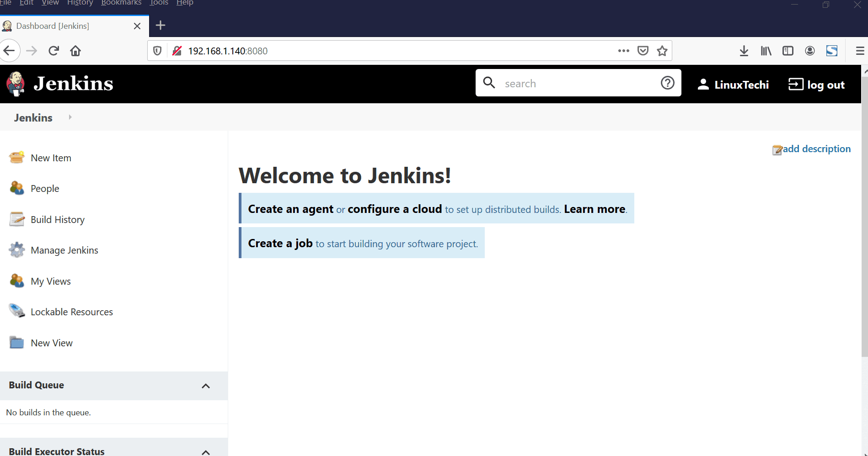Open the People link
Screen dimensions: 868x456
point(45,189)
